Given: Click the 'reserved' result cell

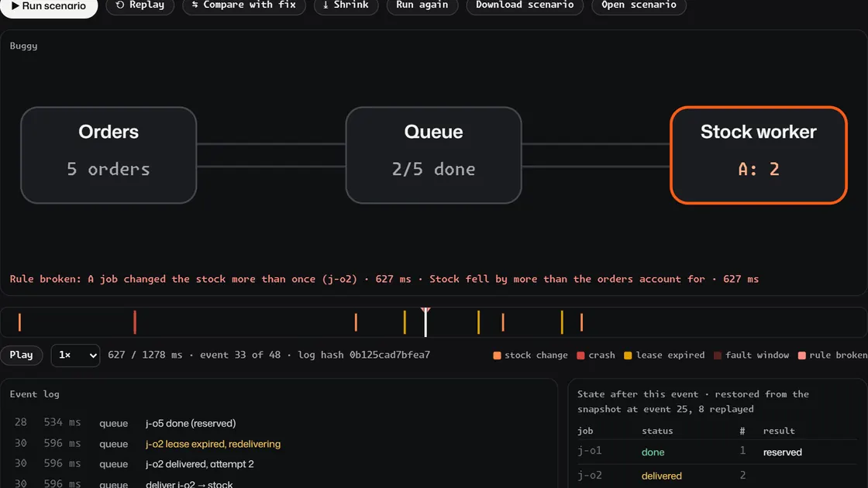Looking at the screenshot, I should [x=782, y=452].
